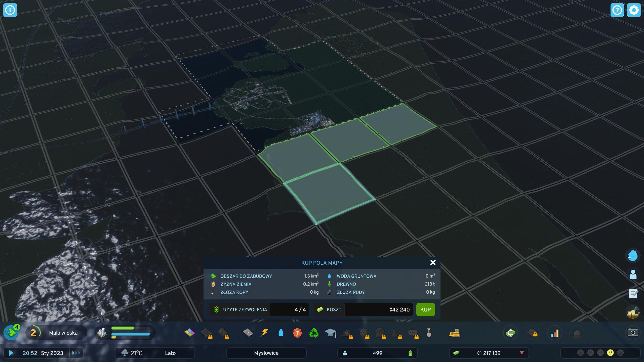Expand the money balance ₵1 217 139
644x362 pixels.
coord(489,353)
